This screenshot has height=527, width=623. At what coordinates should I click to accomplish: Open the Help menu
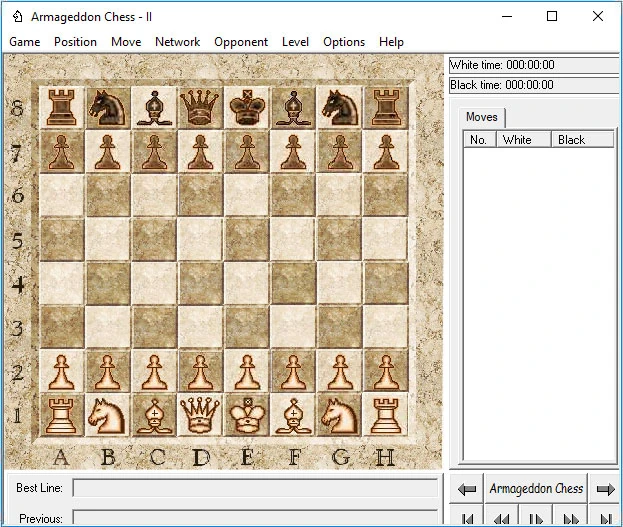[391, 42]
